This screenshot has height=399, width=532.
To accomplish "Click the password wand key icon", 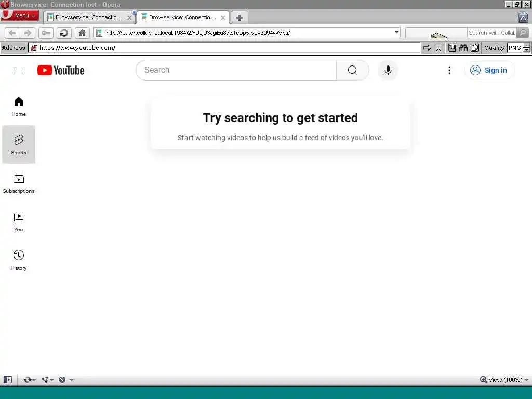I will click(x=46, y=33).
